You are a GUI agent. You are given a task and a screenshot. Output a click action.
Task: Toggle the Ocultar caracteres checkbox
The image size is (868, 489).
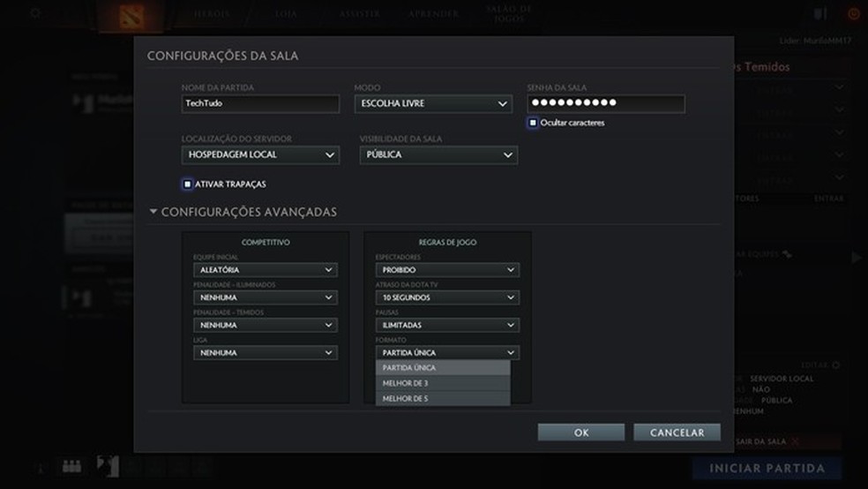click(x=533, y=123)
